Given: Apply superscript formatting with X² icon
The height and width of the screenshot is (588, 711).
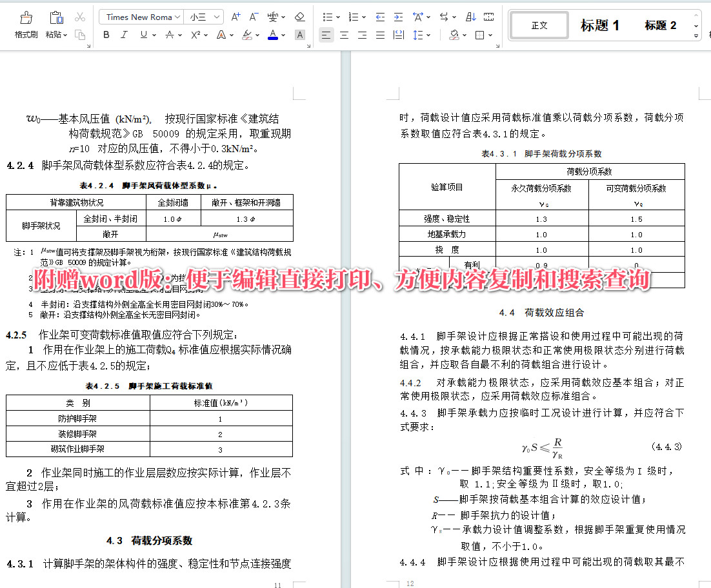Looking at the screenshot, I should pos(195,35).
